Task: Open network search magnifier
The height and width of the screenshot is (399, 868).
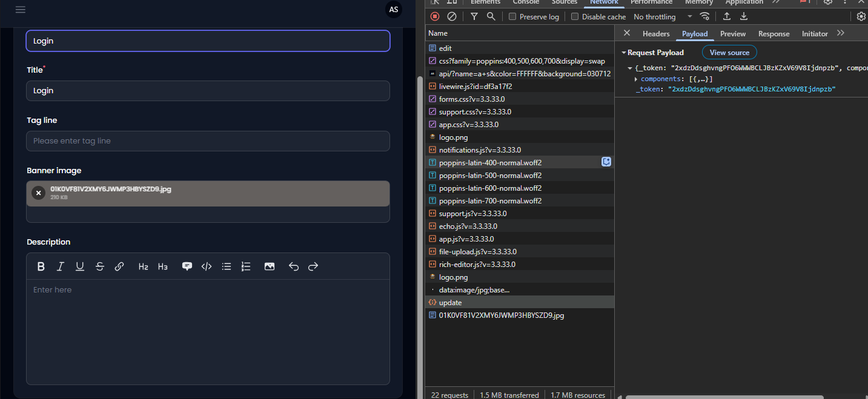Action: coord(491,16)
